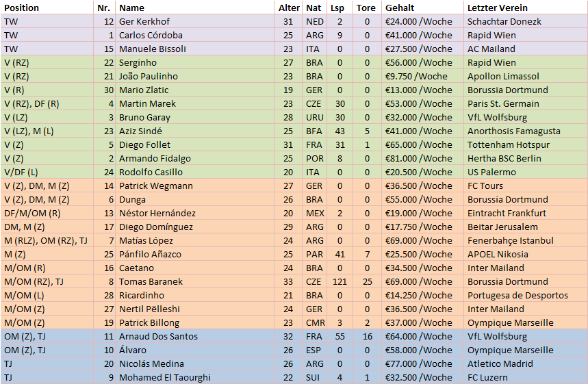
Task: Select the Position column header
Action: tap(47, 8)
